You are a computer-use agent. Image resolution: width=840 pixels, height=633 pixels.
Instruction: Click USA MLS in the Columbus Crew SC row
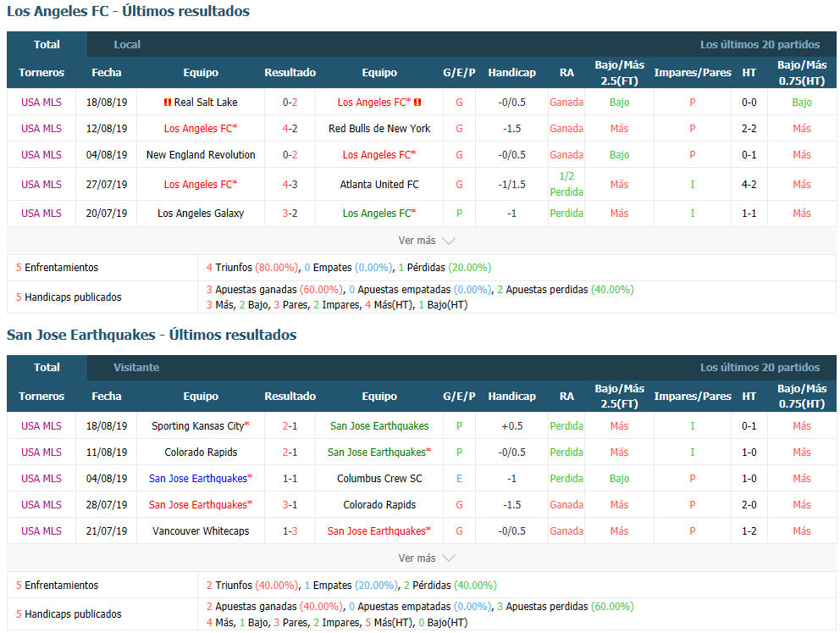(41, 479)
